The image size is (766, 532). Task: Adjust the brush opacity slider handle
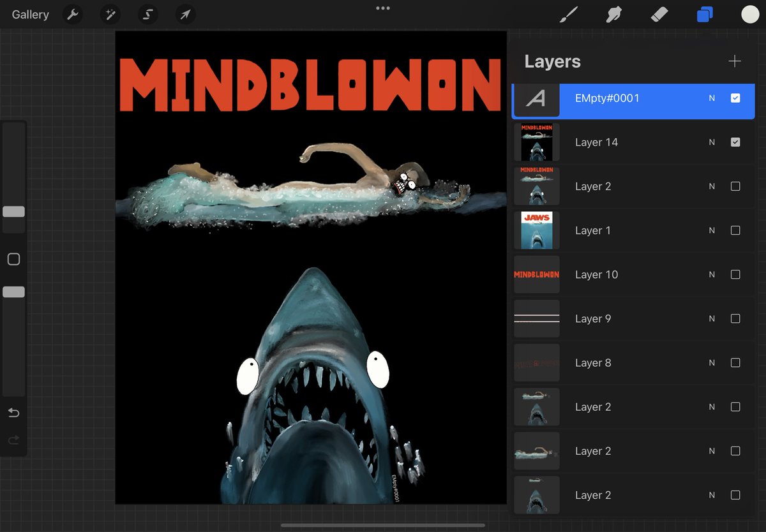point(13,292)
